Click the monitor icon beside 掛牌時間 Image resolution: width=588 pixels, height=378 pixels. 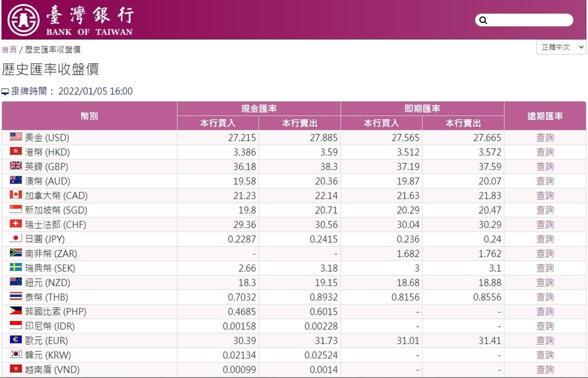click(x=5, y=91)
